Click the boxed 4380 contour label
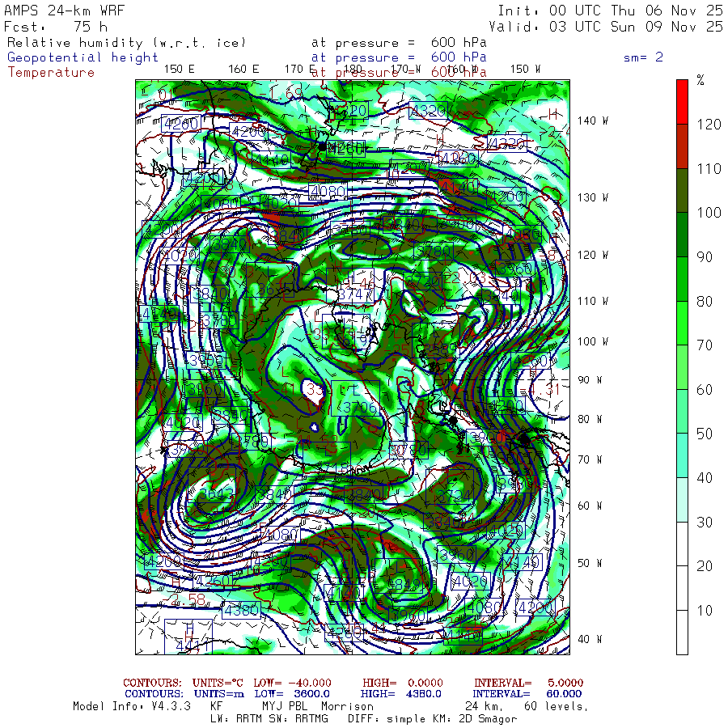The width and height of the screenshot is (728, 728). 241,610
